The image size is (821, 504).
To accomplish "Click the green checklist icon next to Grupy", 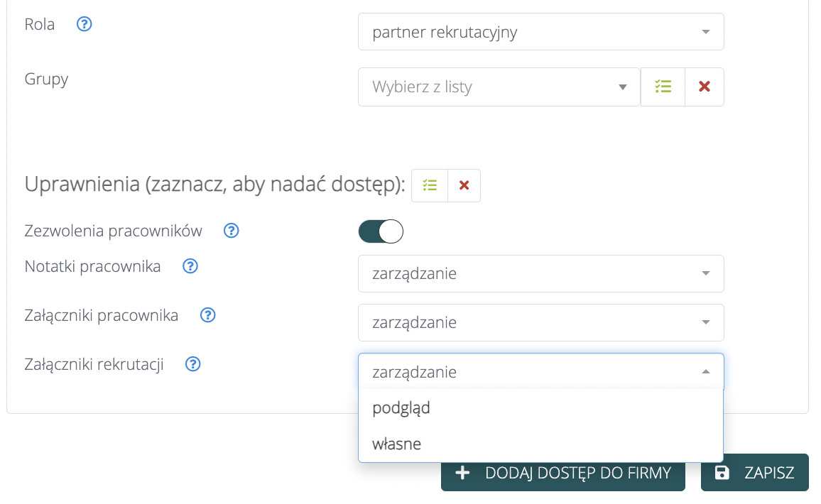I will coord(663,86).
